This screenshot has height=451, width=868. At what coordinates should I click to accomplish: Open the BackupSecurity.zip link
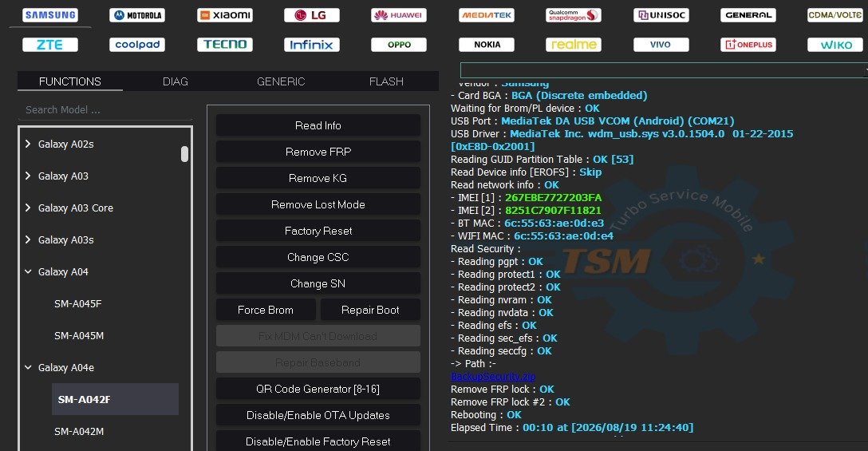(493, 377)
